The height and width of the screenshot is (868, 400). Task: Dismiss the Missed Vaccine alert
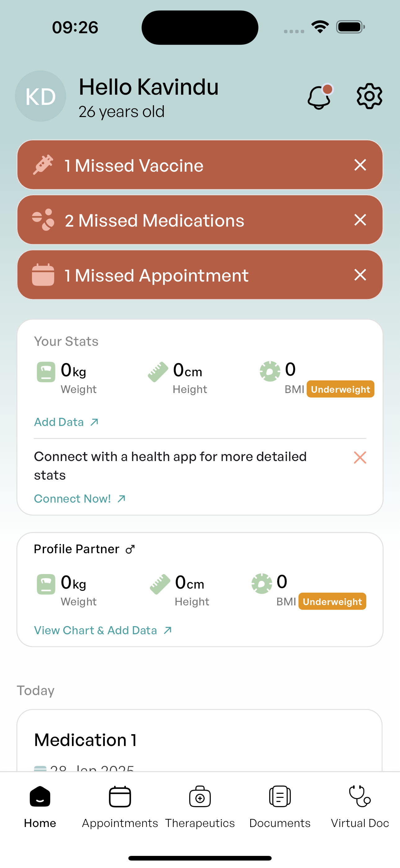click(360, 165)
